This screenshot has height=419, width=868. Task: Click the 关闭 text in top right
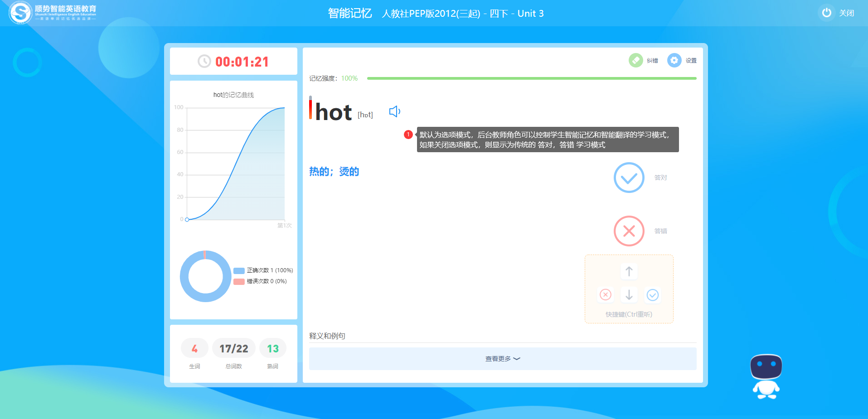point(846,13)
